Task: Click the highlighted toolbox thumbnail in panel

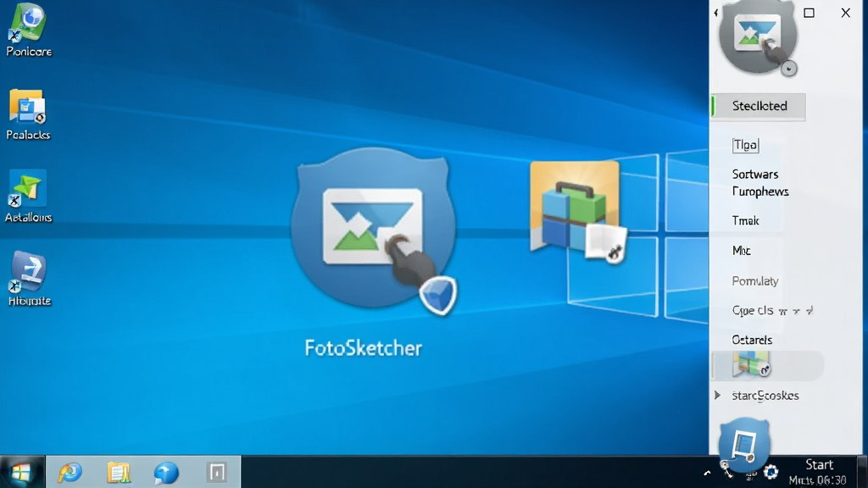Action: click(751, 364)
